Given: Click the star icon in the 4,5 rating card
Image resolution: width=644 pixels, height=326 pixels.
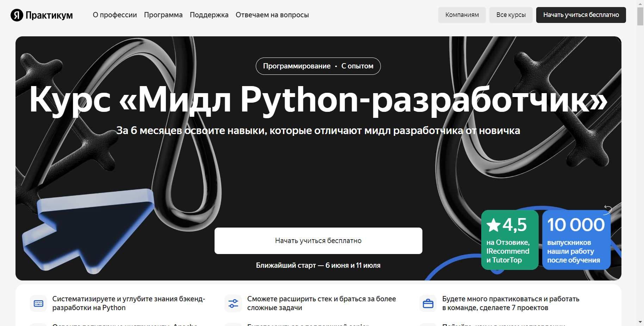Looking at the screenshot, I should pos(493,225).
